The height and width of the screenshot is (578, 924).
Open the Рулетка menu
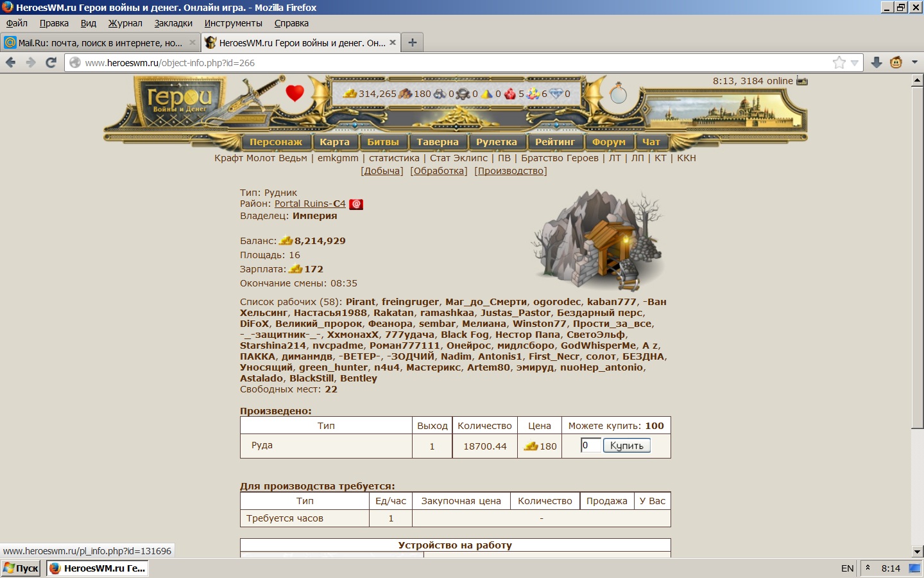tap(497, 142)
